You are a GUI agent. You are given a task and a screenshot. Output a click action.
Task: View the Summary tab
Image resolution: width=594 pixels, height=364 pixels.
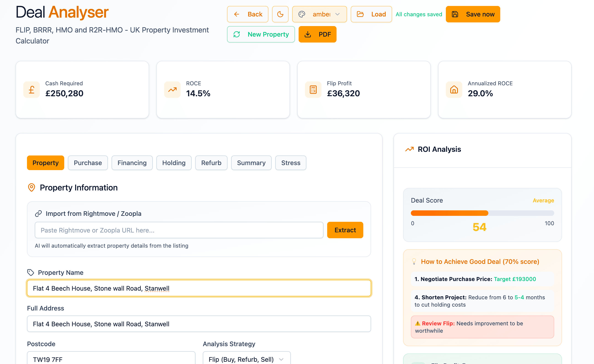point(251,163)
